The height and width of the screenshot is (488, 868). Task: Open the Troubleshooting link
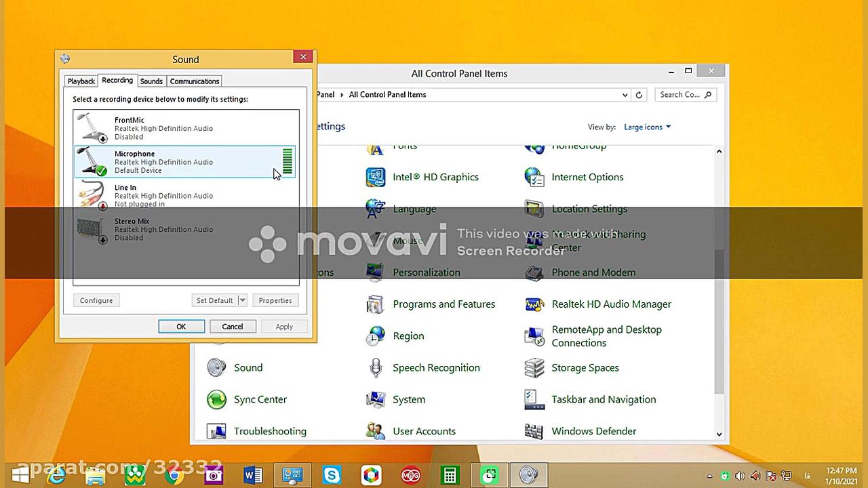coord(270,431)
